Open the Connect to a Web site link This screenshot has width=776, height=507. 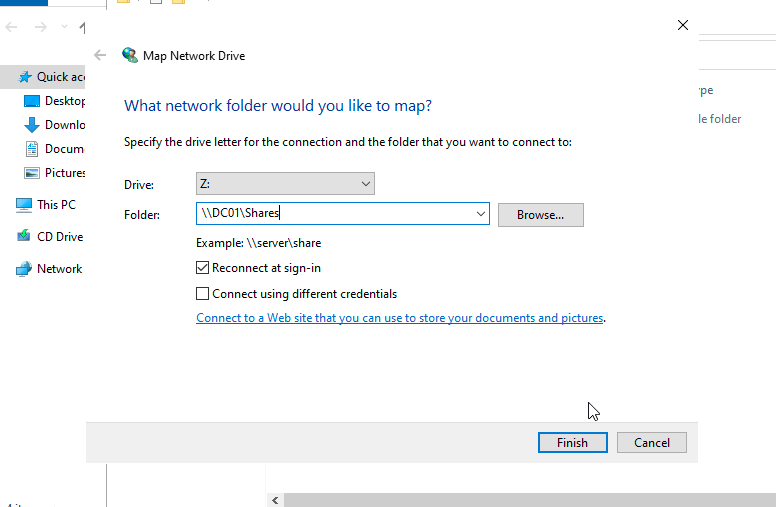click(400, 318)
